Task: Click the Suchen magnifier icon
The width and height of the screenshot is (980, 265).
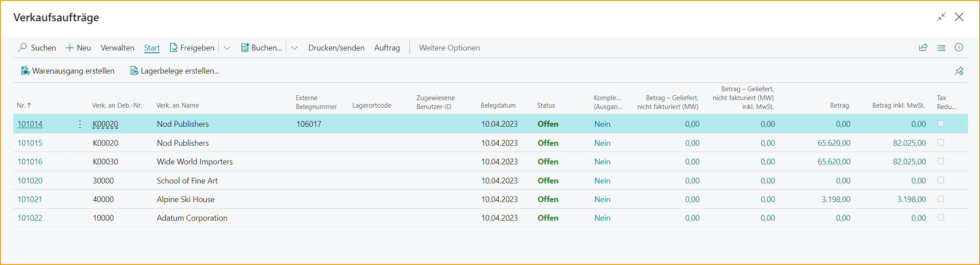Action: point(22,47)
